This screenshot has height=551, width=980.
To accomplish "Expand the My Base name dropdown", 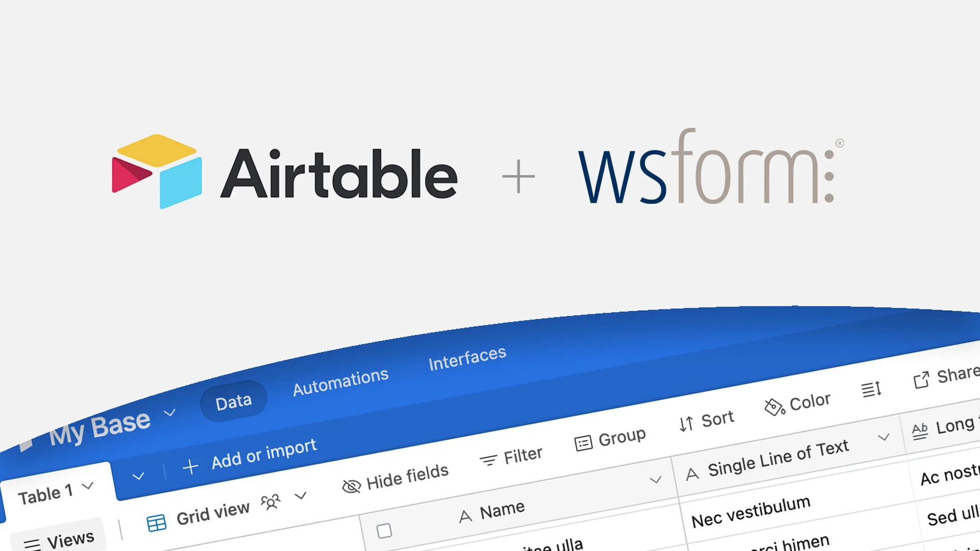I will point(169,412).
